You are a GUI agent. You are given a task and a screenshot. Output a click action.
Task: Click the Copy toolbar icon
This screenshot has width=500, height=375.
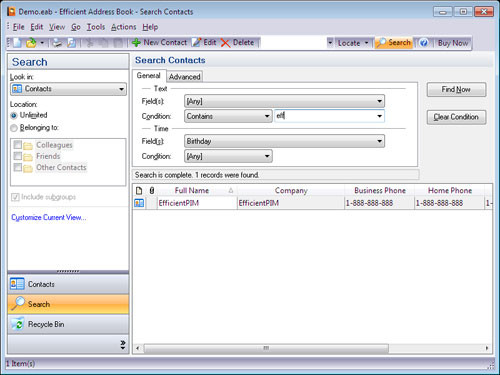(x=103, y=43)
